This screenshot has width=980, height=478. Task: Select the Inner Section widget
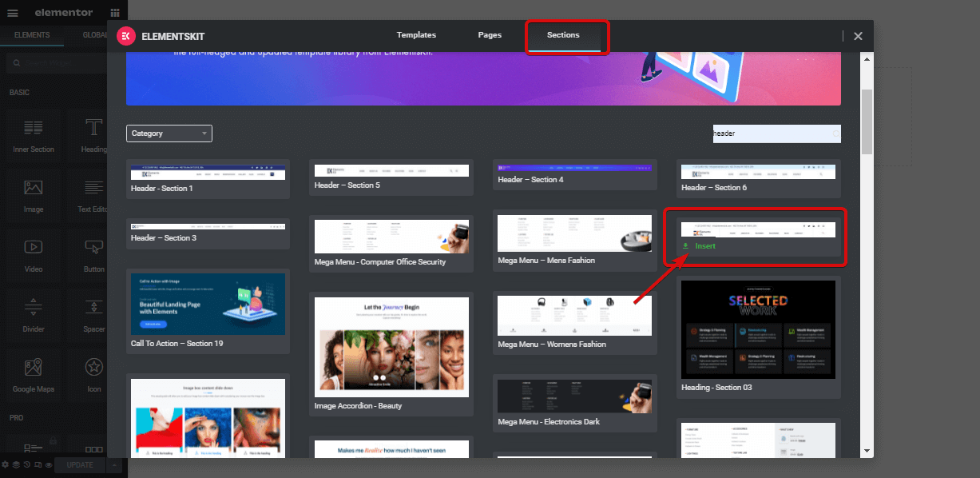[34, 135]
